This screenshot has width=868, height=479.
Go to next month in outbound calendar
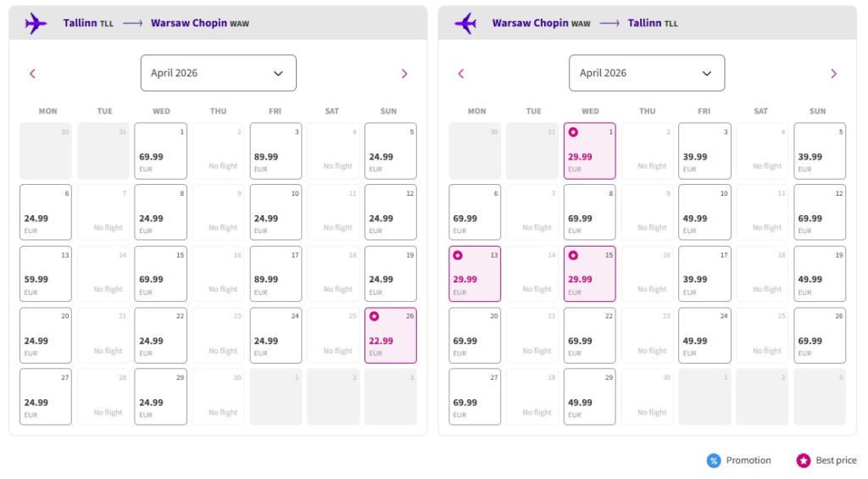404,74
